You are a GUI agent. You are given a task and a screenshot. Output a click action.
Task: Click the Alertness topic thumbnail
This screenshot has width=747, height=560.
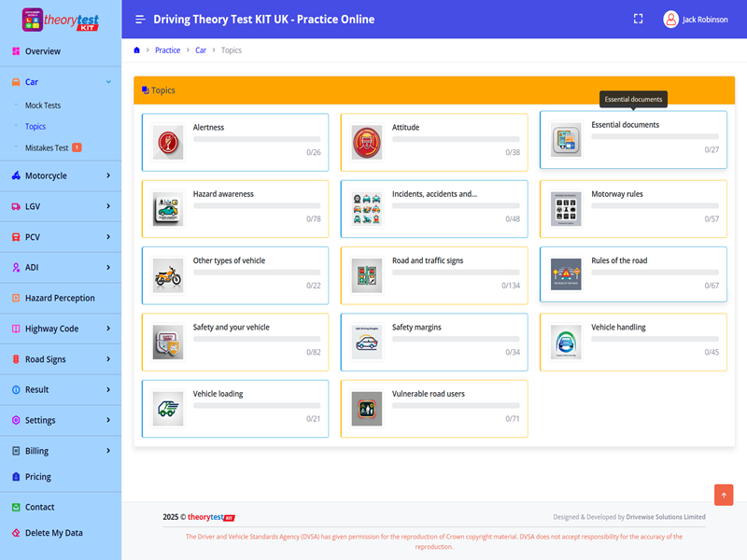pos(168,142)
